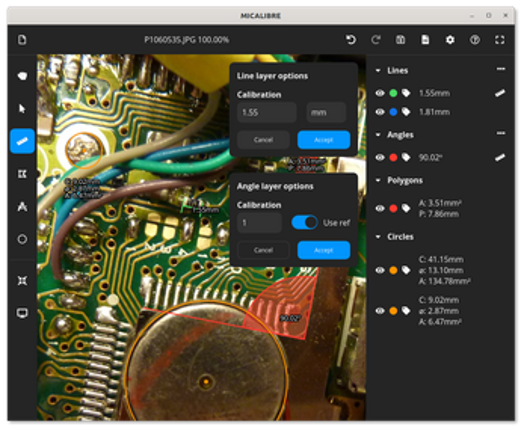Select the angle measurement tool
This screenshot has width=524, height=430.
[x=22, y=206]
